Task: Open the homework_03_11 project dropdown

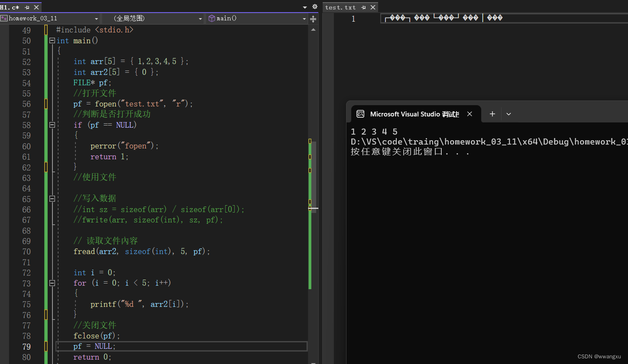Action: pyautogui.click(x=96, y=19)
